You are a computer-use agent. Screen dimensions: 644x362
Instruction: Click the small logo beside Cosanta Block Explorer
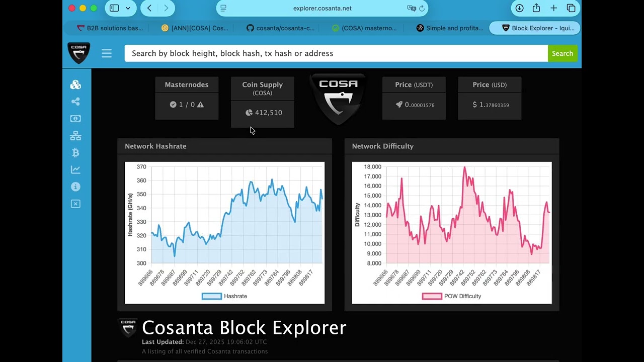point(128,327)
